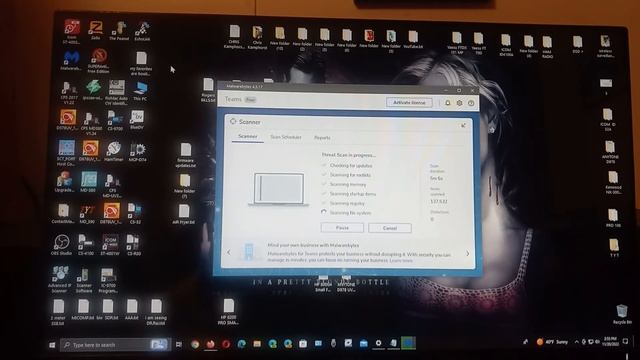The image size is (640, 360).
Task: Select the CS-R20 desktop shortcut
Action: coord(134,245)
